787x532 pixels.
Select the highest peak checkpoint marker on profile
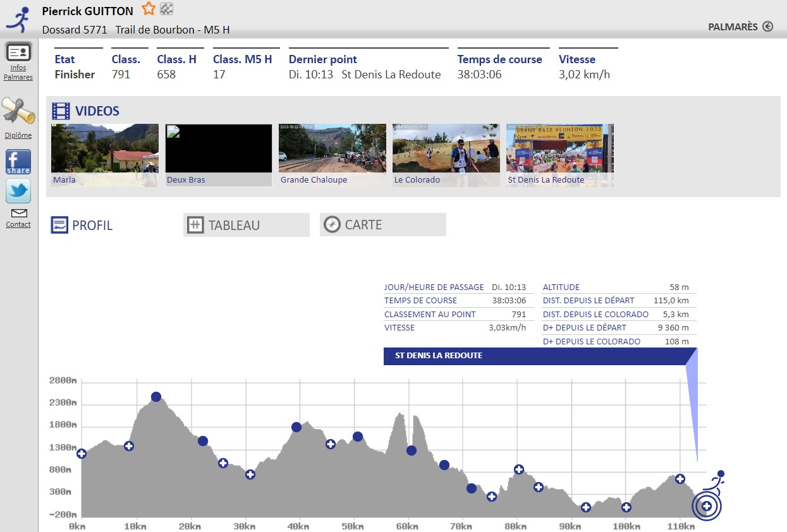[156, 397]
